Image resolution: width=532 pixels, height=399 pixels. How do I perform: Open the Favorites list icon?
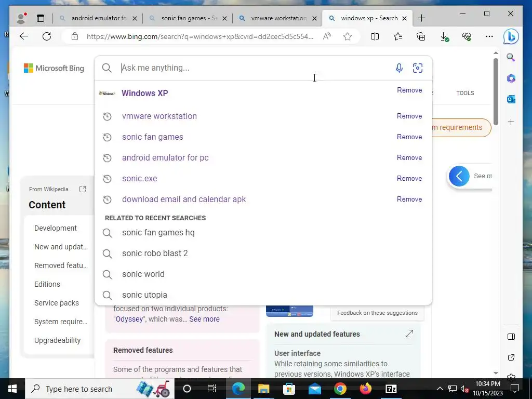pyautogui.click(x=398, y=36)
